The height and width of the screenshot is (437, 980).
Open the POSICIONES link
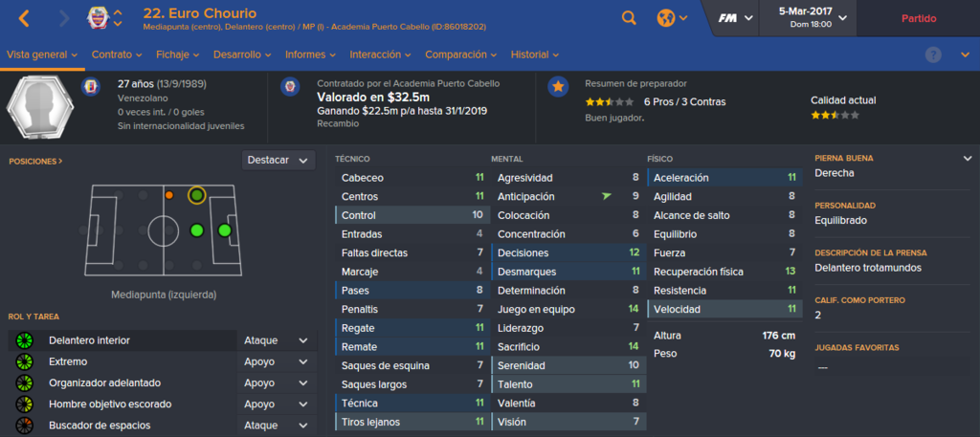click(35, 161)
